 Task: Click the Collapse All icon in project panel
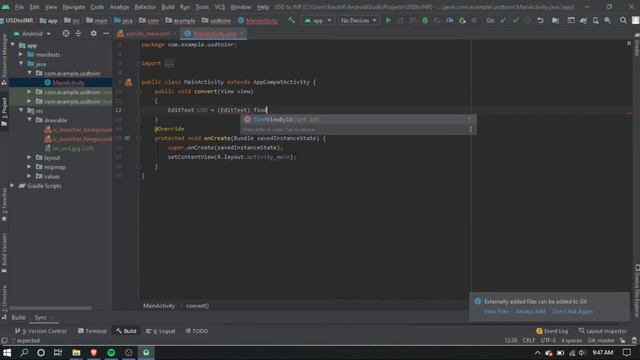click(x=78, y=33)
